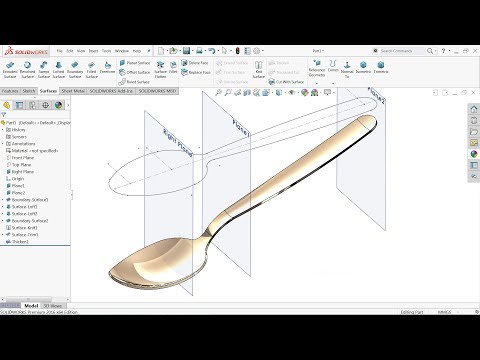Select Plane1 in the feature tree

(x=15, y=186)
